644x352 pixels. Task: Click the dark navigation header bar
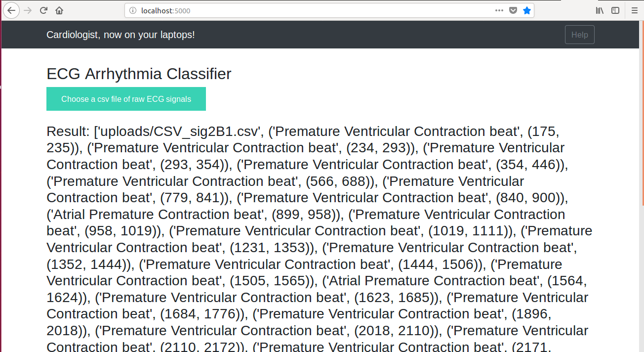(x=320, y=35)
